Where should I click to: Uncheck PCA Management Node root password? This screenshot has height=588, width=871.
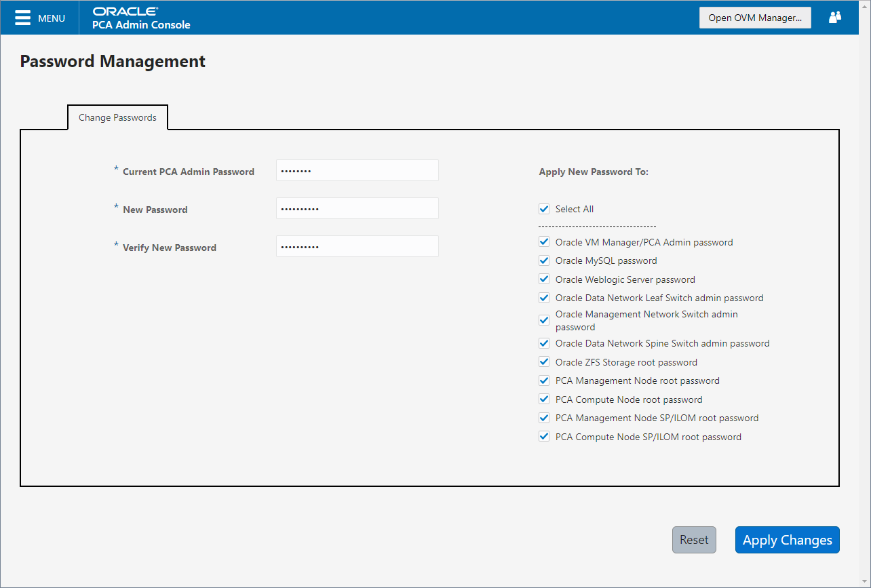click(x=544, y=380)
